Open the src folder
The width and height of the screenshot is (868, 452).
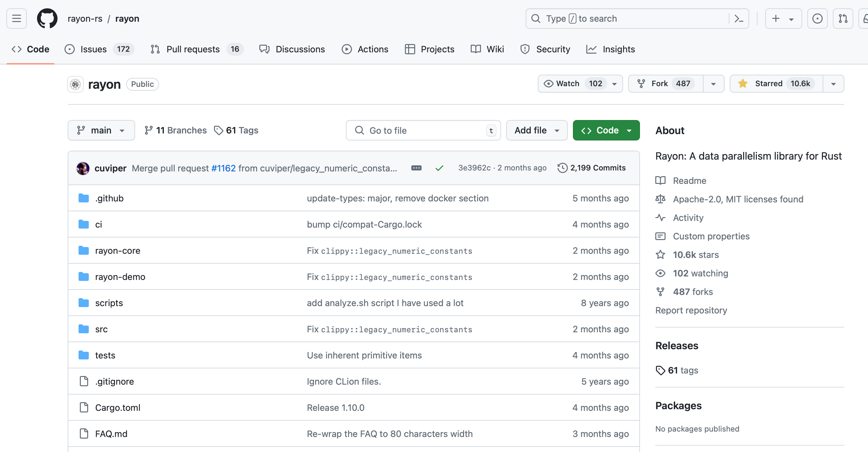(102, 329)
